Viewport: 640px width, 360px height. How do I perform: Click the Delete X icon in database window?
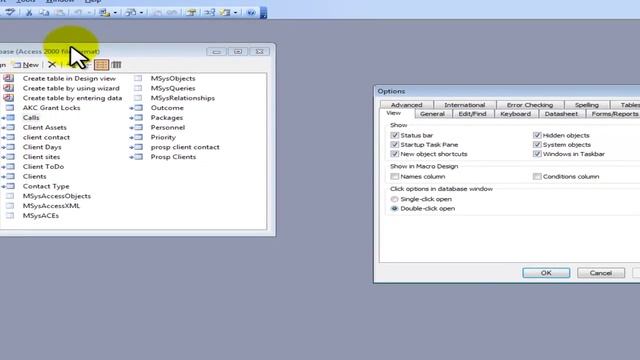pos(52,64)
